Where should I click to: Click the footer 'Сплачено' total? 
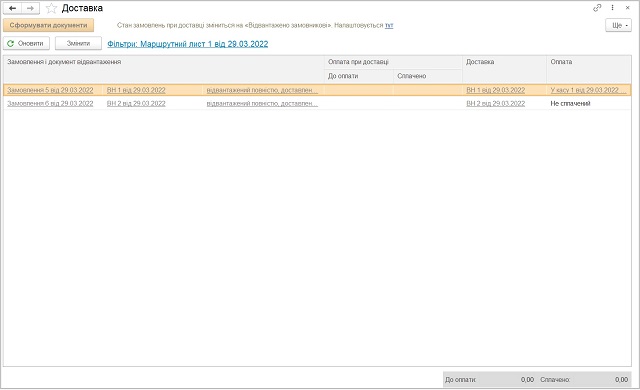tap(584, 380)
